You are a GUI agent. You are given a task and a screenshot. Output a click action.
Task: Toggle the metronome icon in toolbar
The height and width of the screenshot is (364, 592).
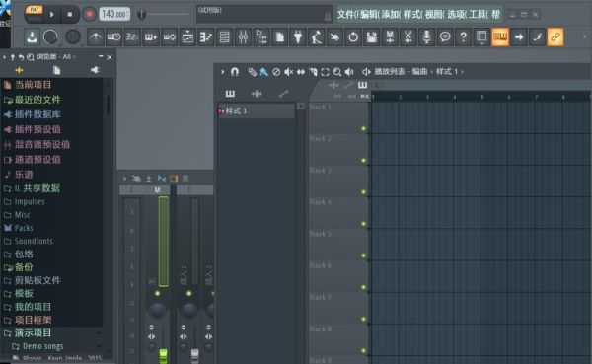pos(95,37)
